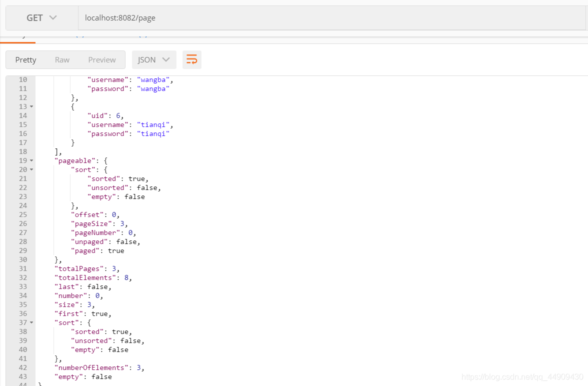Collapse the line 37 "sort" fold arrow
588x386 pixels.
[x=31, y=322]
